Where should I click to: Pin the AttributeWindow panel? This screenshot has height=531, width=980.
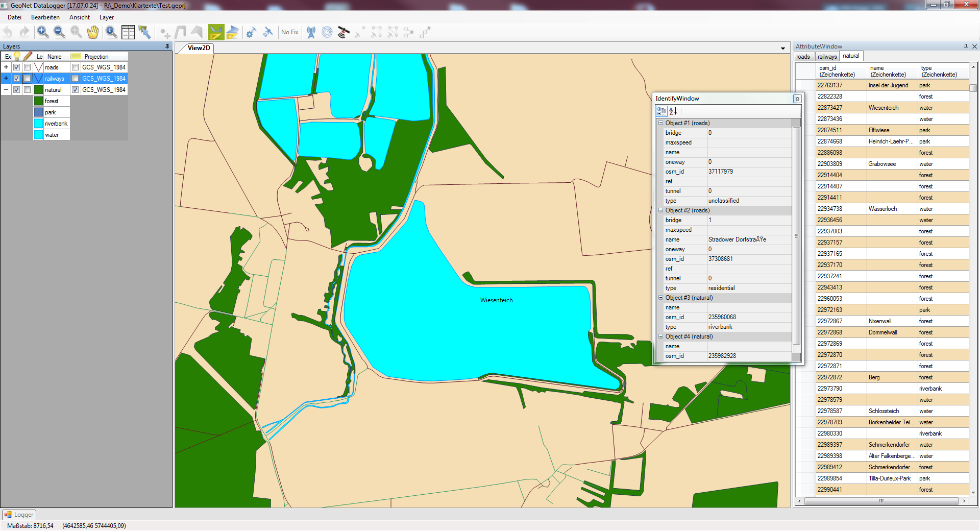tap(966, 46)
